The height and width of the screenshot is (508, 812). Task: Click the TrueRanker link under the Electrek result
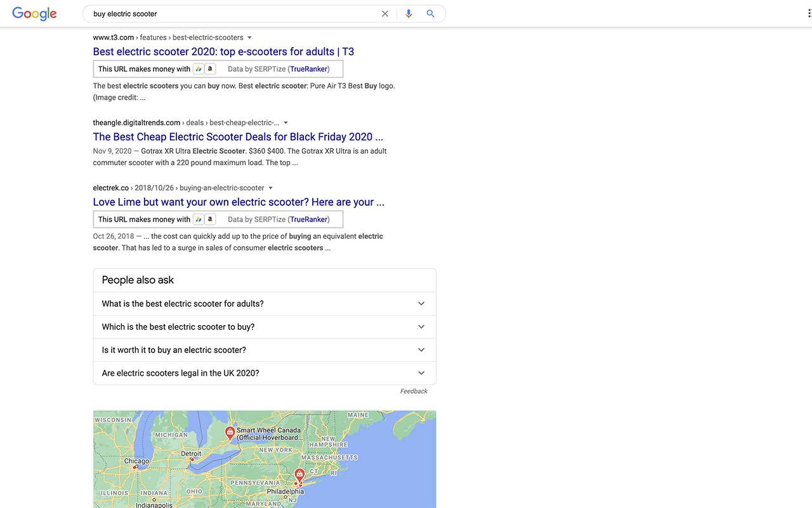[309, 220]
